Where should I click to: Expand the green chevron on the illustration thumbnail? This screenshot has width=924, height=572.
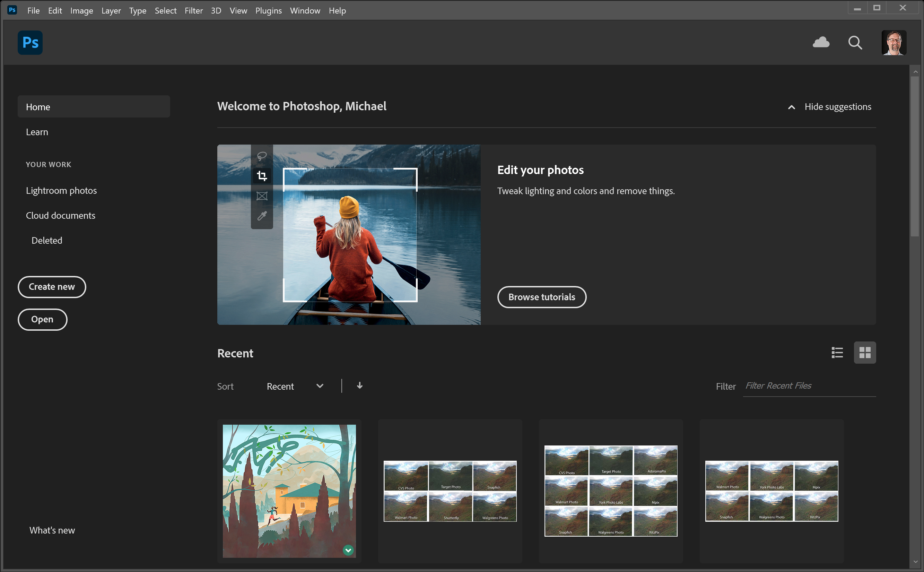pos(348,551)
